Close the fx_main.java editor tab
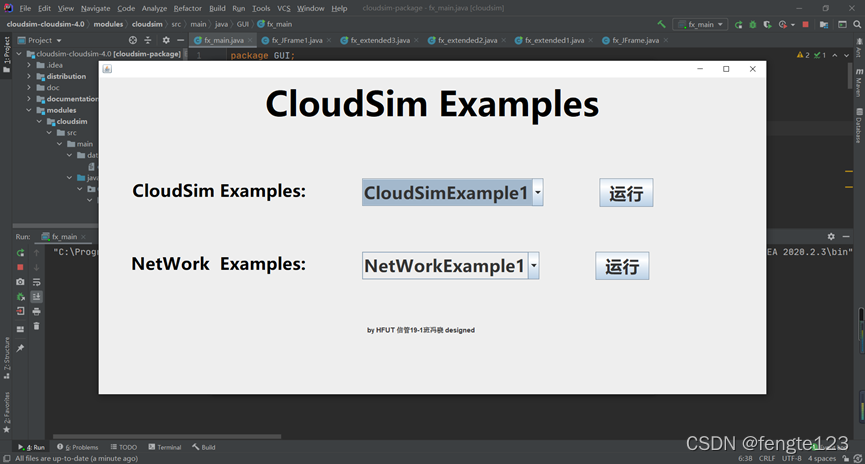The height and width of the screenshot is (464, 865). click(250, 40)
